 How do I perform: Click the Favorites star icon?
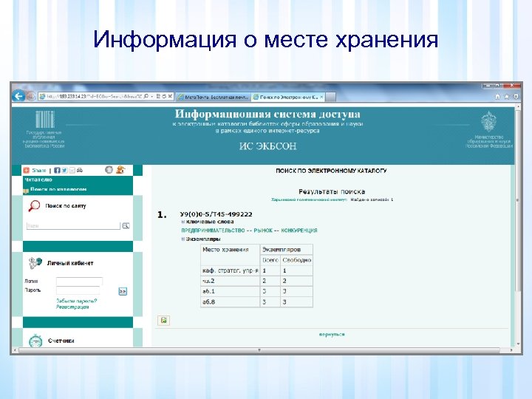coord(507,97)
